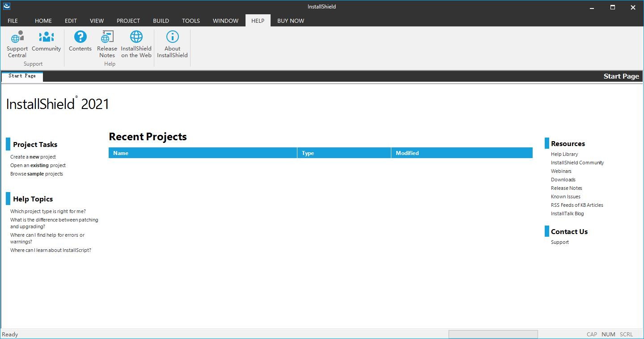Minimize the InstallShield window
The width and height of the screenshot is (644, 339).
(x=592, y=7)
